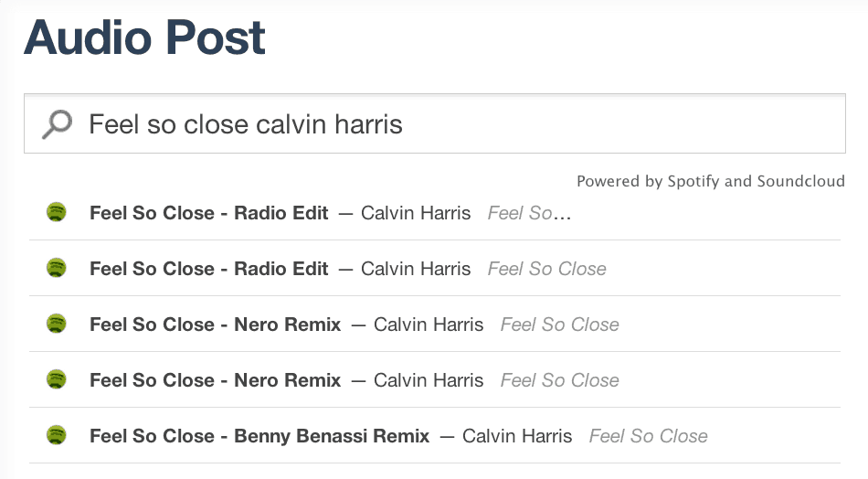Click 'Powered by Spotify and Soundcloud' text
The width and height of the screenshot is (868, 479).
[x=711, y=181]
